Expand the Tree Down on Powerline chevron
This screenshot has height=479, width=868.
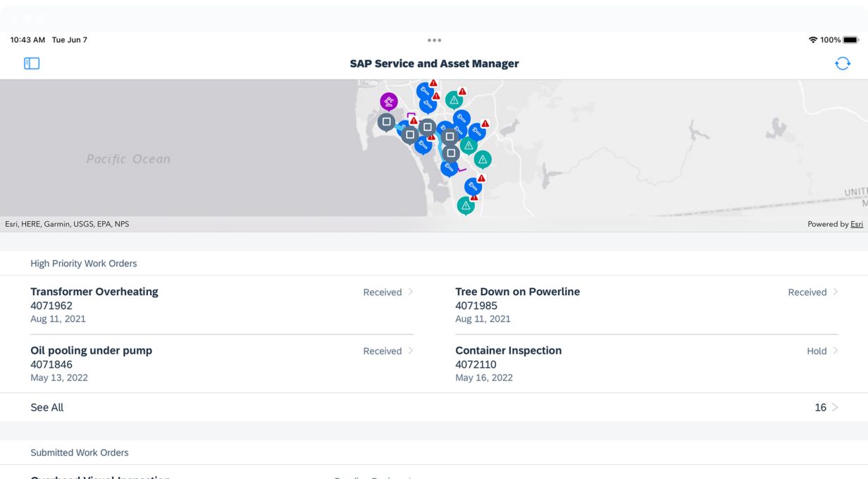pos(836,292)
